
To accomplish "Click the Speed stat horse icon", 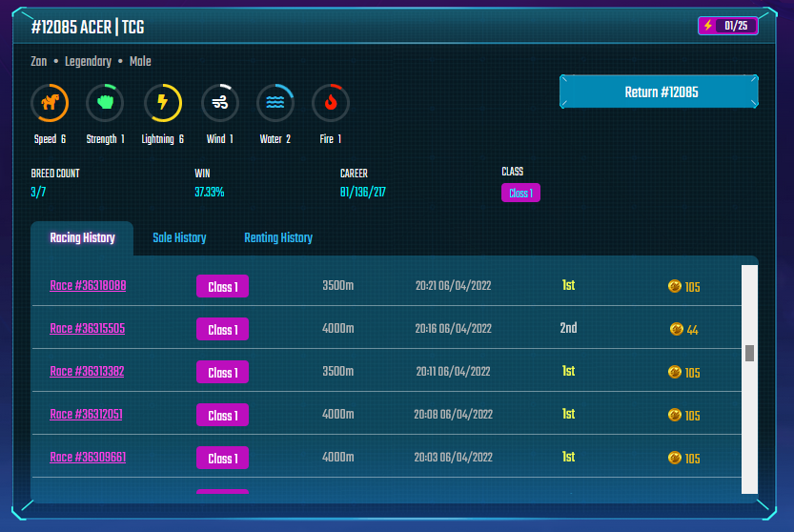I will click(x=50, y=103).
